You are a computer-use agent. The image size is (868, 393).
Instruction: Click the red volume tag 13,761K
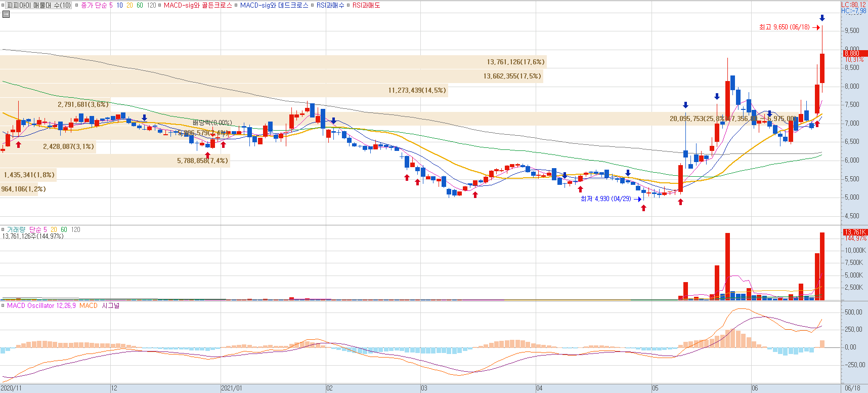click(855, 232)
